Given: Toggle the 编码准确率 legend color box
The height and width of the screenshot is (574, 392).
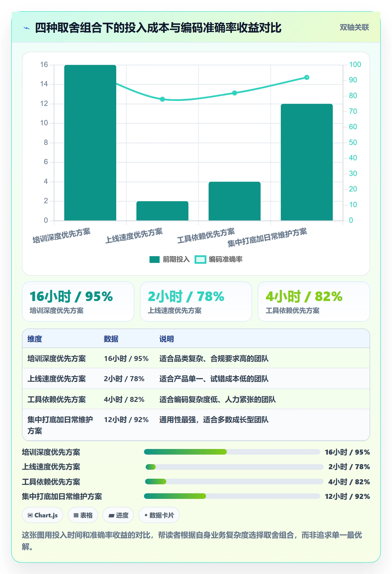Looking at the screenshot, I should click(200, 259).
